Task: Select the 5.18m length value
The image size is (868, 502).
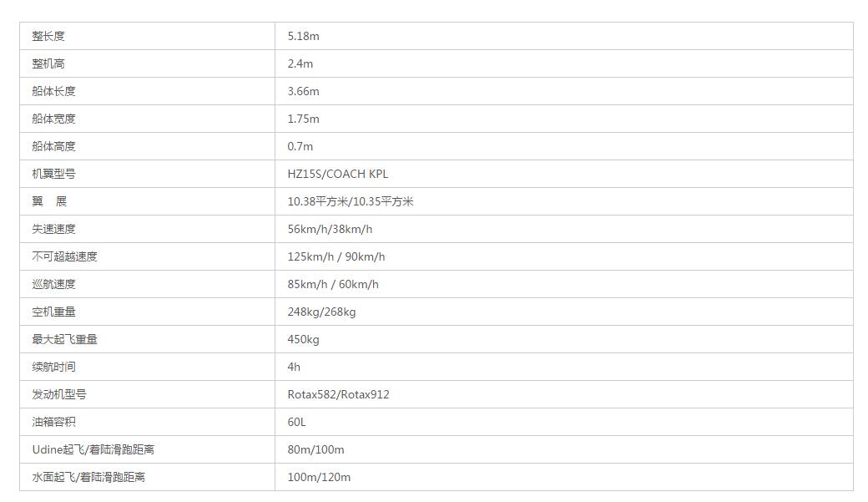Action: tap(303, 36)
